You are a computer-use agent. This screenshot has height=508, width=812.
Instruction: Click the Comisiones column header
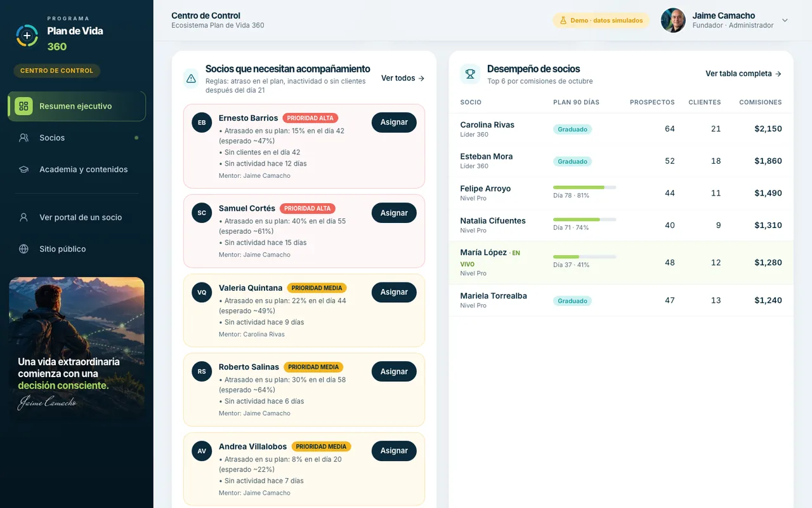760,102
